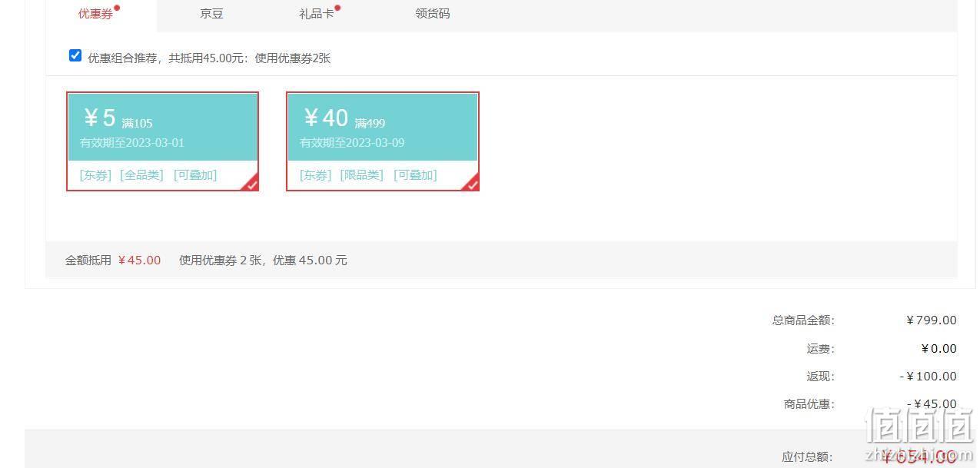This screenshot has height=468, width=980.
Task: Click the 商品优惠 -¥45.00 value
Action: pos(932,404)
